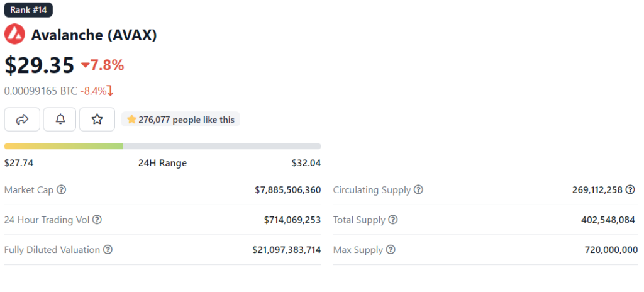This screenshot has height=292, width=644.
Task: Click the 24 Hour Trading Vol help icon
Action: [97, 220]
